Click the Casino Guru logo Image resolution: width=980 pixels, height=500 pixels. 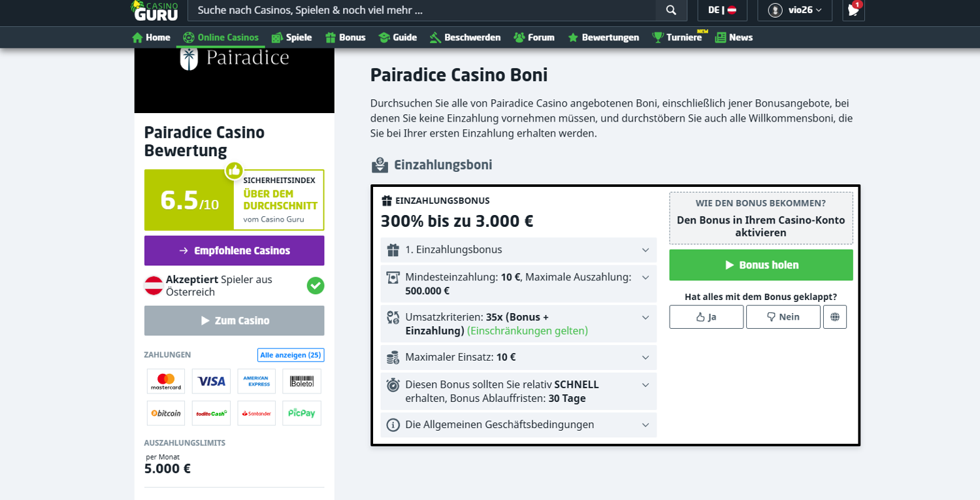pos(154,10)
